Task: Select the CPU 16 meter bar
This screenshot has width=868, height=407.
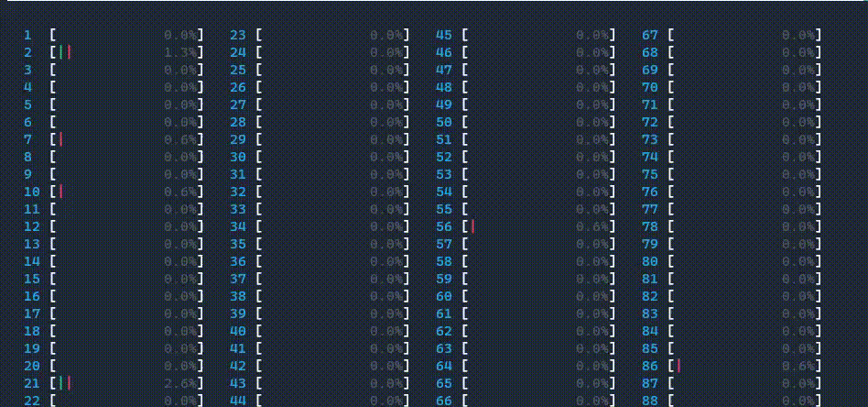Action: [x=126, y=296]
